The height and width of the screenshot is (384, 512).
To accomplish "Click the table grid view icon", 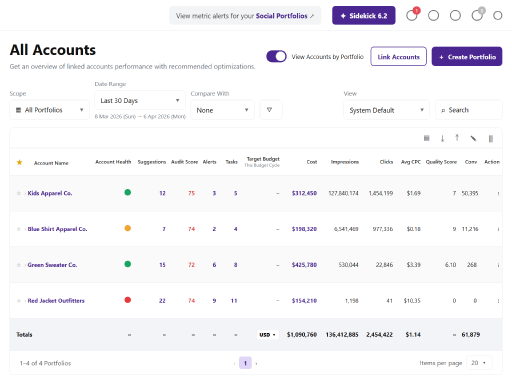I will pyautogui.click(x=426, y=138).
